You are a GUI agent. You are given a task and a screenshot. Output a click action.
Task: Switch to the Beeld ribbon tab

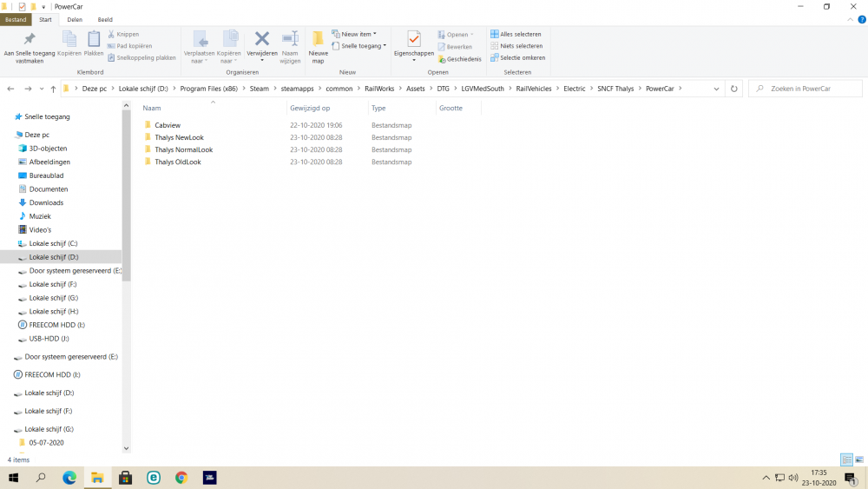pos(105,19)
